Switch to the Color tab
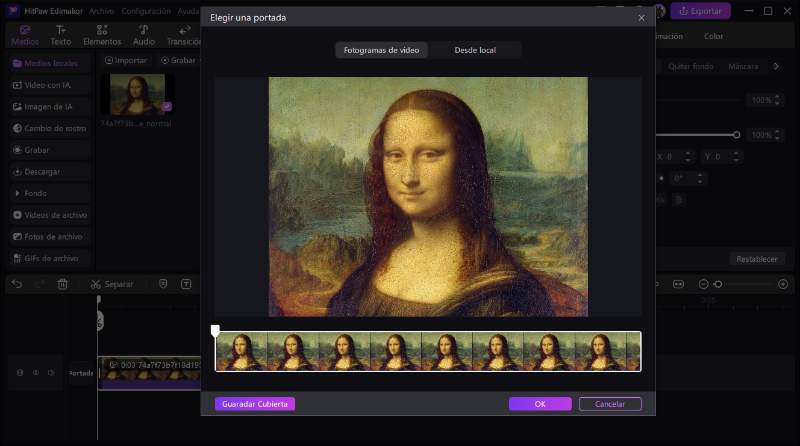Screen dimensions: 800x446 coord(713,36)
